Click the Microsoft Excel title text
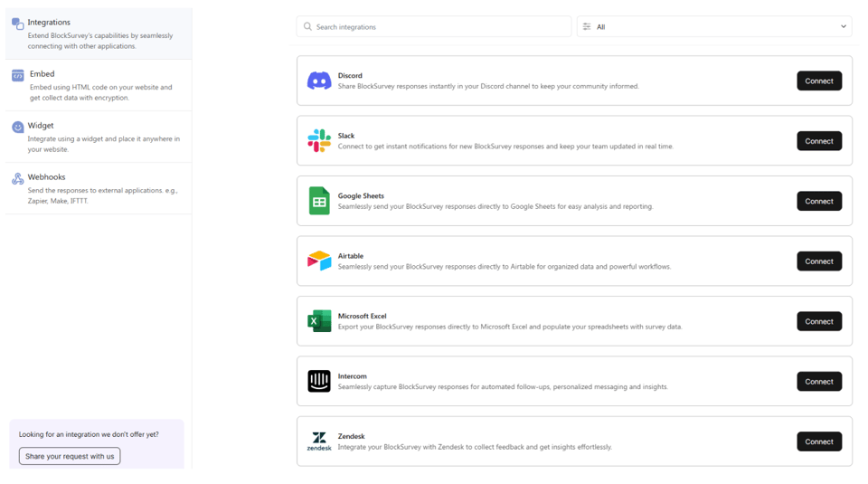 pos(362,316)
